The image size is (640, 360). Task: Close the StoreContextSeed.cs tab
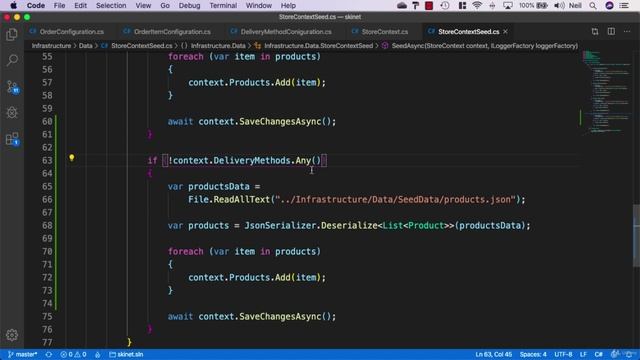click(x=505, y=31)
